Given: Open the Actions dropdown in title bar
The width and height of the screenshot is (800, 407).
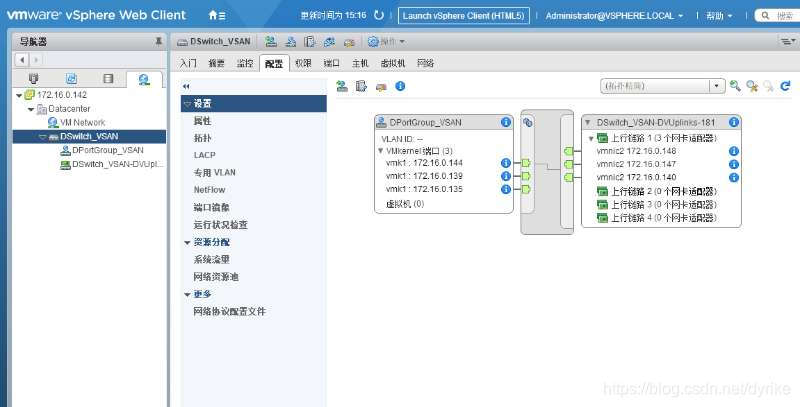Looking at the screenshot, I should [386, 41].
